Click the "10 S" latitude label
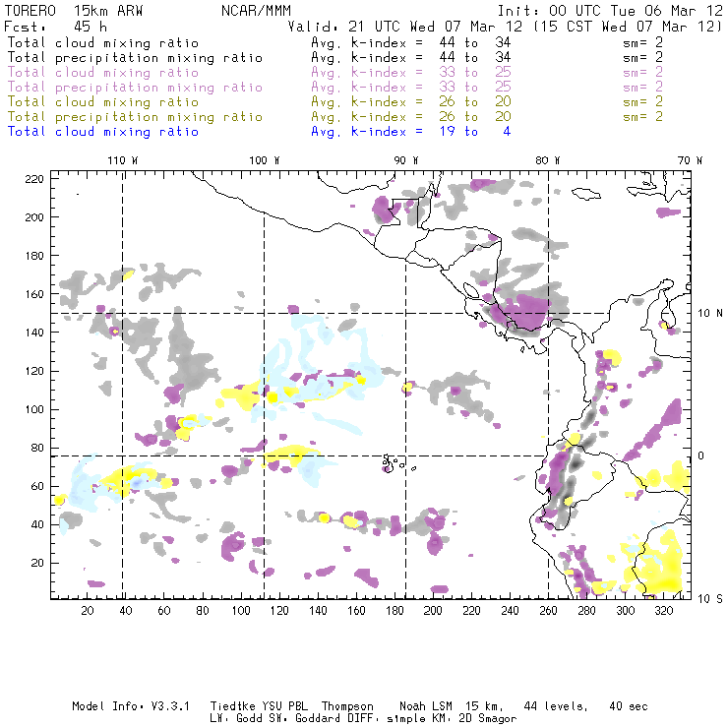Image resolution: width=728 pixels, height=728 pixels. coord(710,599)
